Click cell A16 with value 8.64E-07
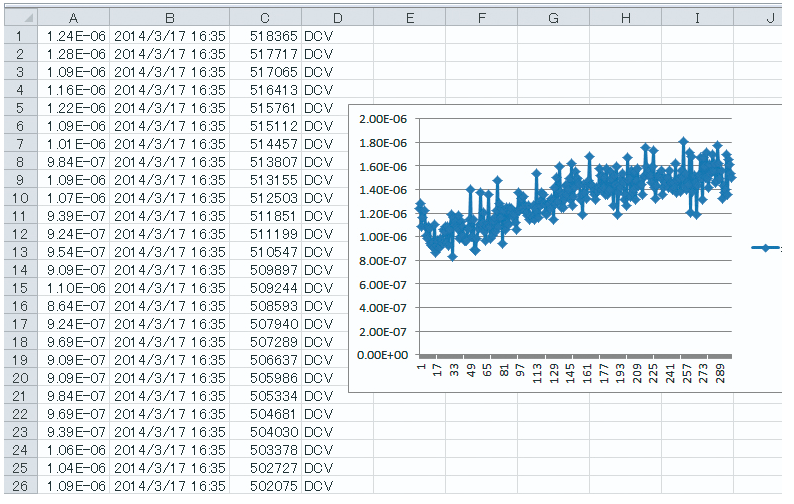The width and height of the screenshot is (794, 504). click(x=74, y=306)
